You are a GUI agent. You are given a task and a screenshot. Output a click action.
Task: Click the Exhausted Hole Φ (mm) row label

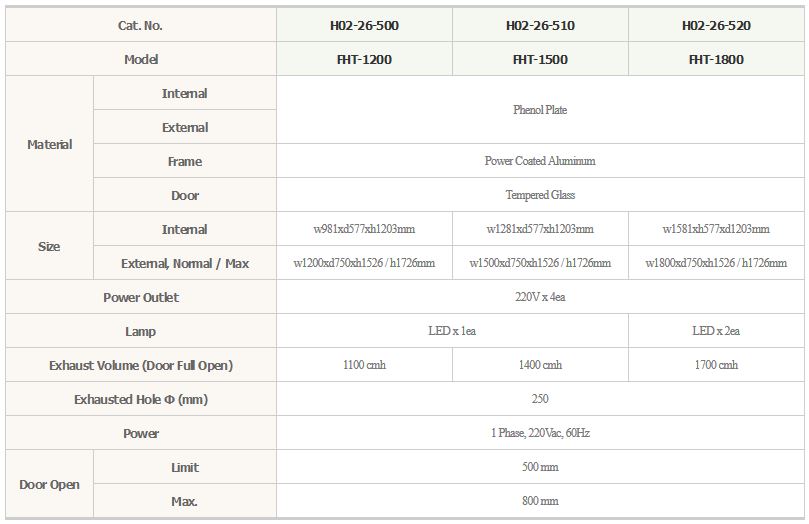tap(141, 399)
